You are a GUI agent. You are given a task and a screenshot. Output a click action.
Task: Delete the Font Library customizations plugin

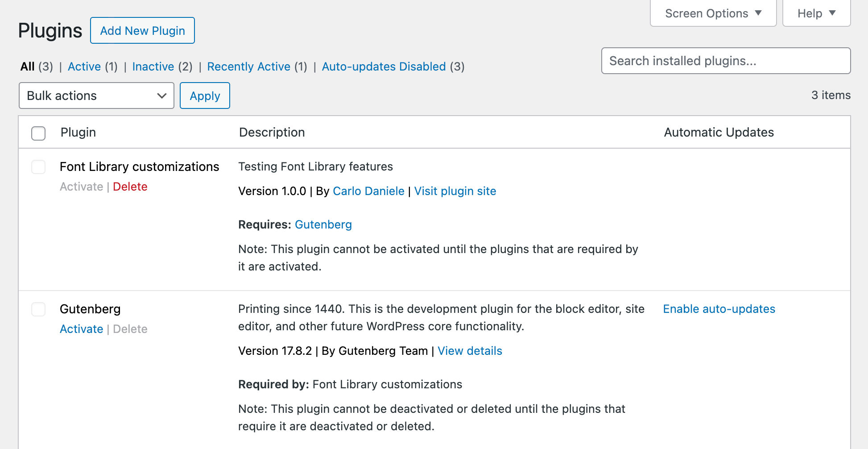(x=130, y=187)
